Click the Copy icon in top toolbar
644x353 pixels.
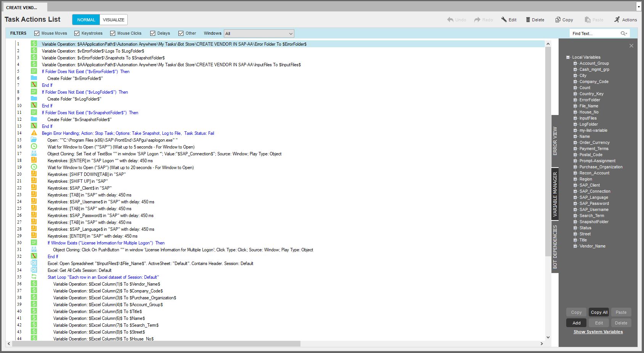pos(558,20)
